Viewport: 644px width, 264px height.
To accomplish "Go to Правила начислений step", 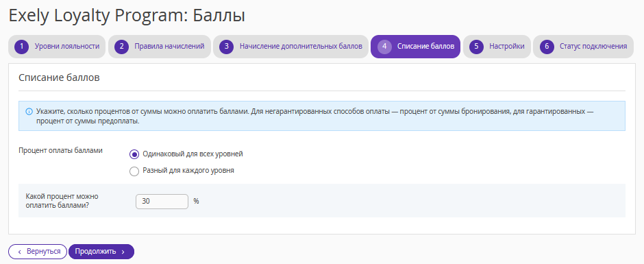I will [160, 47].
